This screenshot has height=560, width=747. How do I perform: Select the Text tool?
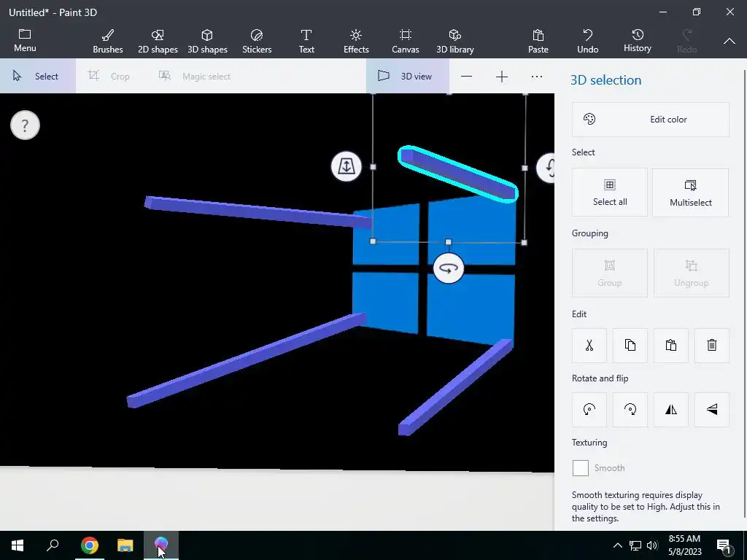click(306, 42)
